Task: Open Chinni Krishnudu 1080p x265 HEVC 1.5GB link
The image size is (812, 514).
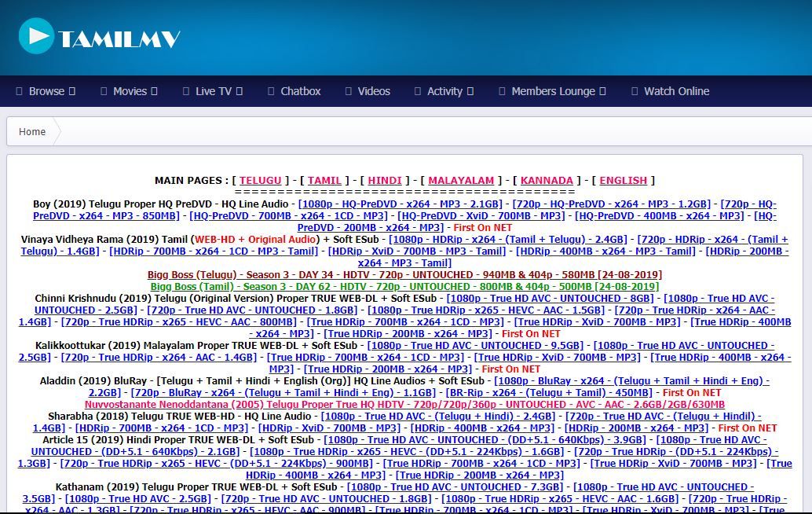Action: pyautogui.click(x=486, y=310)
